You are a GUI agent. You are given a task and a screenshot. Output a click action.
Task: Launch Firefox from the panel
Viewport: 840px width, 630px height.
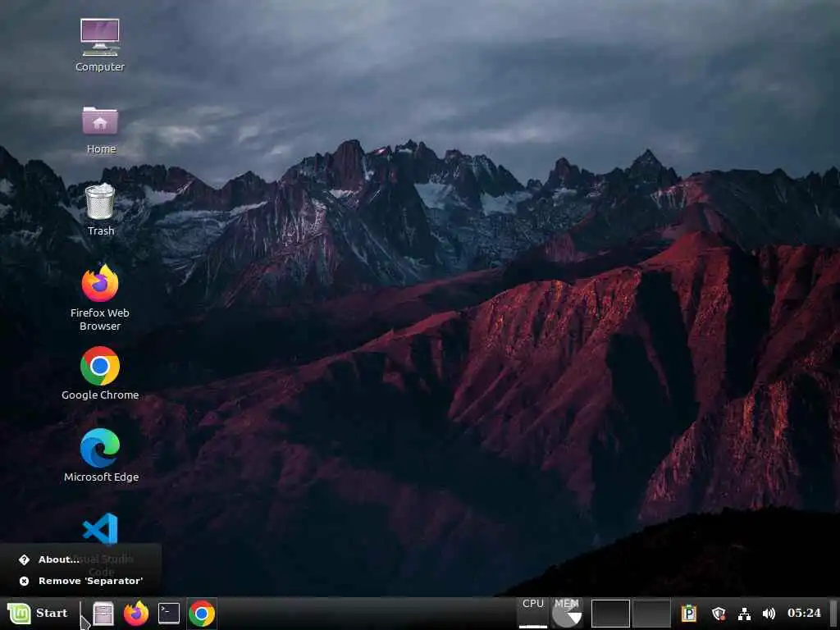(x=136, y=614)
